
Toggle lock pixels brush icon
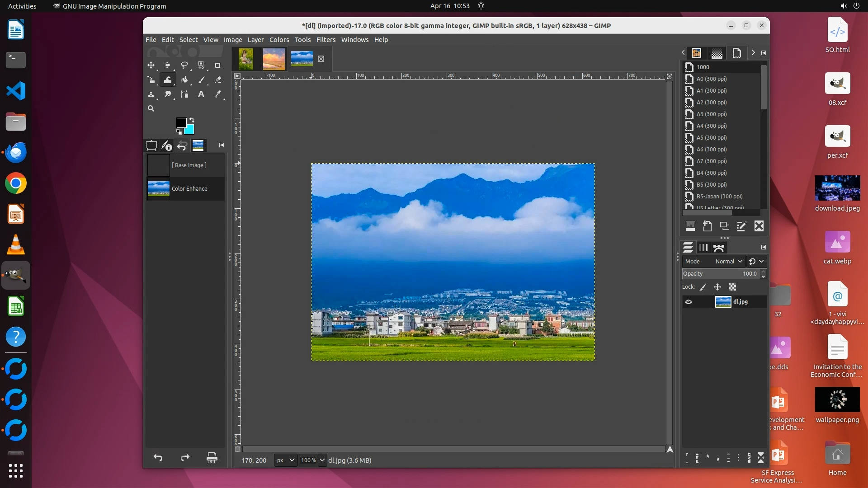tap(703, 287)
